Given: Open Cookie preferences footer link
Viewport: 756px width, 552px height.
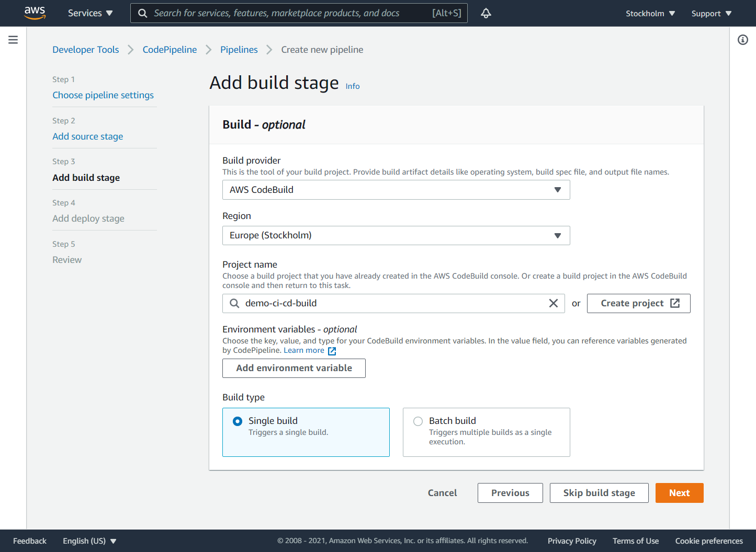Looking at the screenshot, I should point(709,541).
